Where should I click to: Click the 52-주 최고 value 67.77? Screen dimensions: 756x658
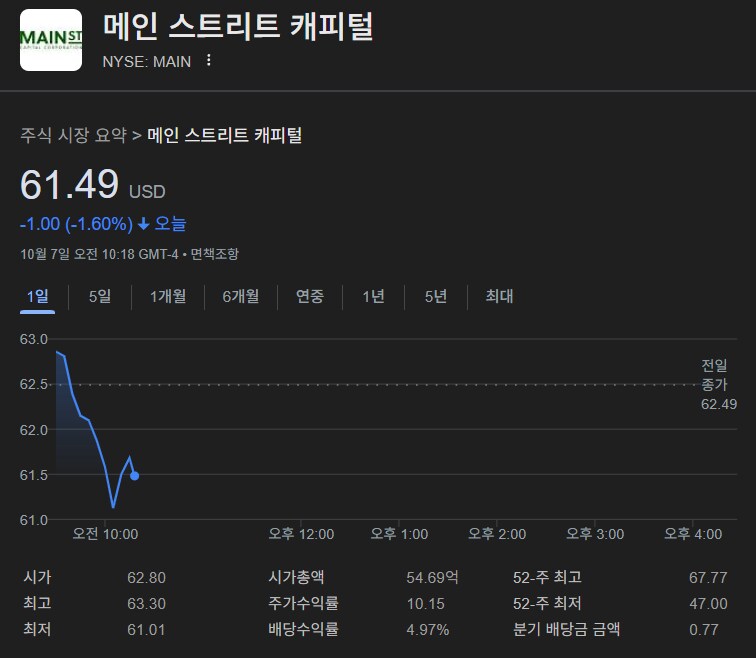pos(708,577)
